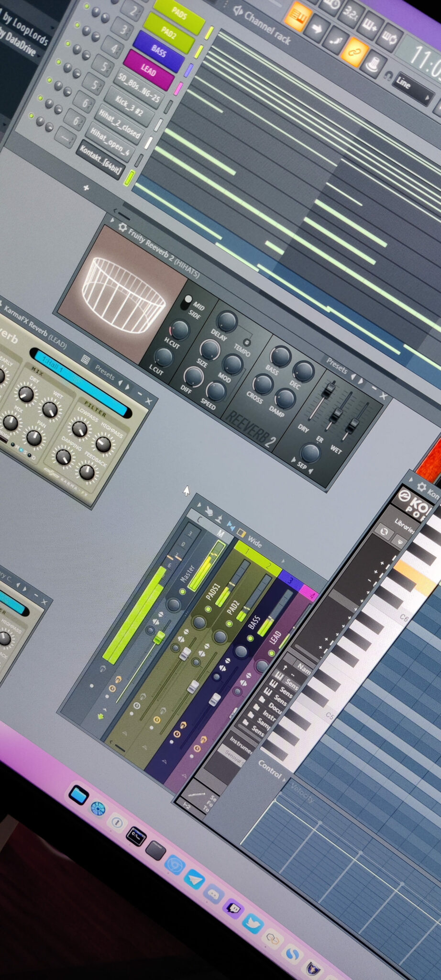The height and width of the screenshot is (980, 441).
Task: Mute the Master mixer track LED
Action: click(x=182, y=591)
